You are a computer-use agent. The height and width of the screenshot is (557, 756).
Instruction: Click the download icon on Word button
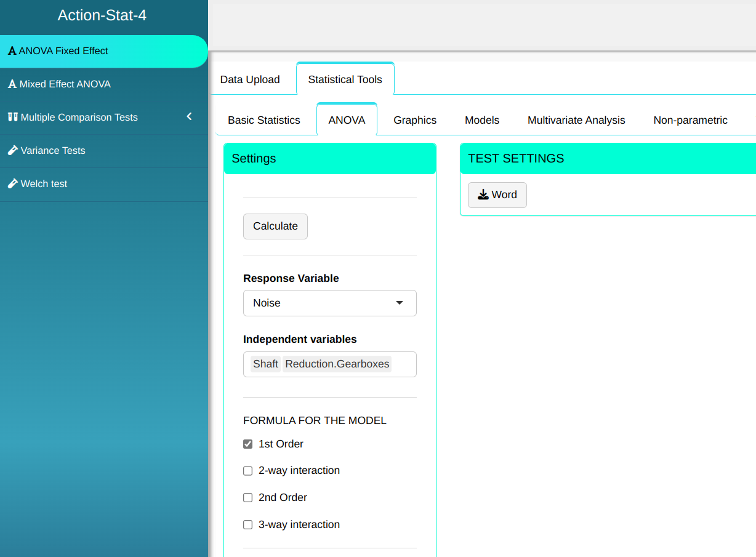483,194
